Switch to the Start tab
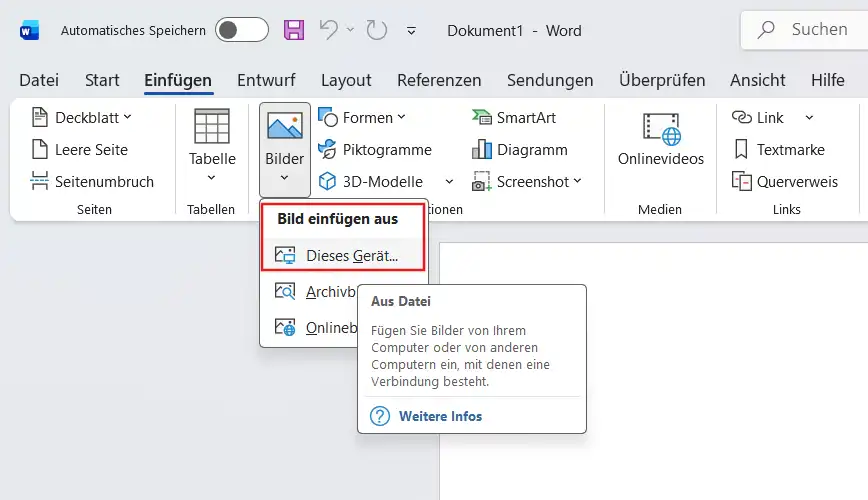This screenshot has height=500, width=868. 102,80
